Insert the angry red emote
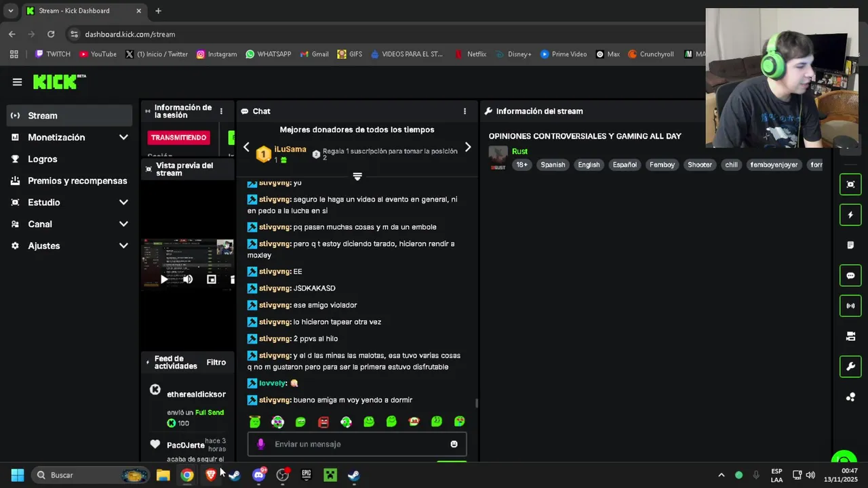The width and height of the screenshot is (868, 488). tap(323, 422)
